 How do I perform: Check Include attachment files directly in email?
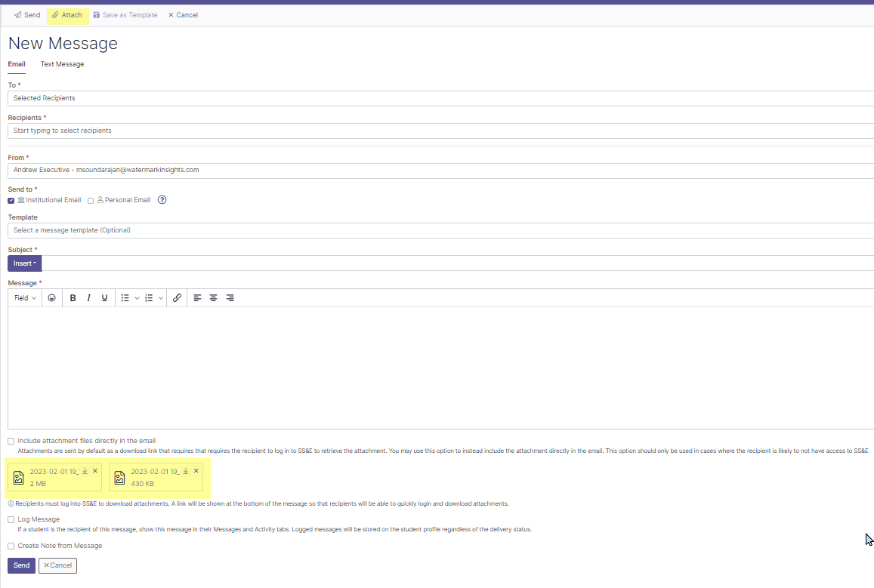(x=11, y=441)
